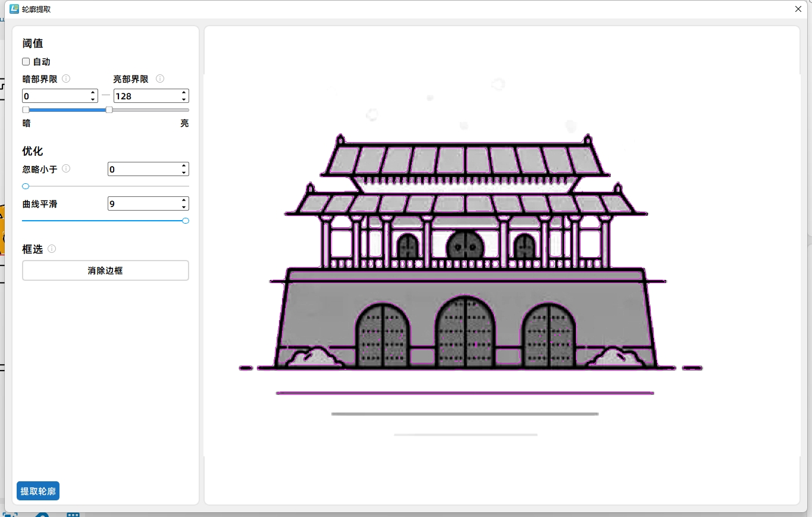Image resolution: width=812 pixels, height=517 pixels.
Task: Click the info icon next to 亮部界限
Action: [159, 78]
